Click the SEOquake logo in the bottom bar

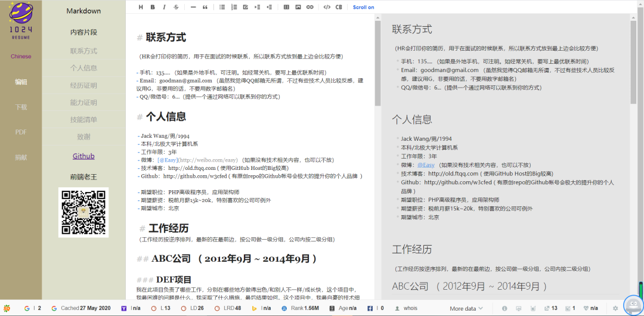[x=7, y=308]
